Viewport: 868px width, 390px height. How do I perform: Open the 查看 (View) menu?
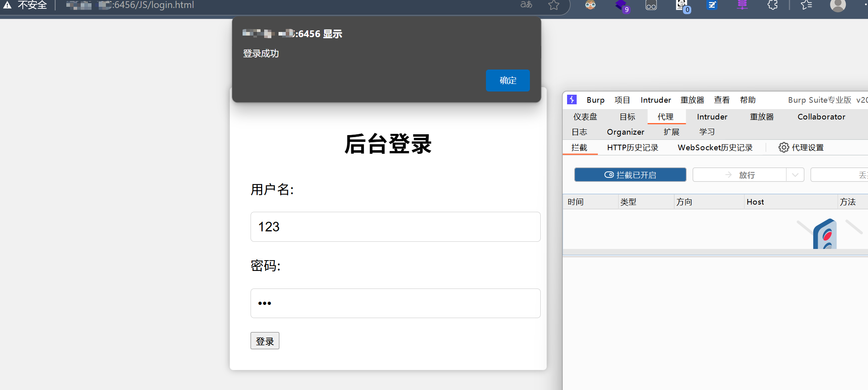tap(722, 100)
